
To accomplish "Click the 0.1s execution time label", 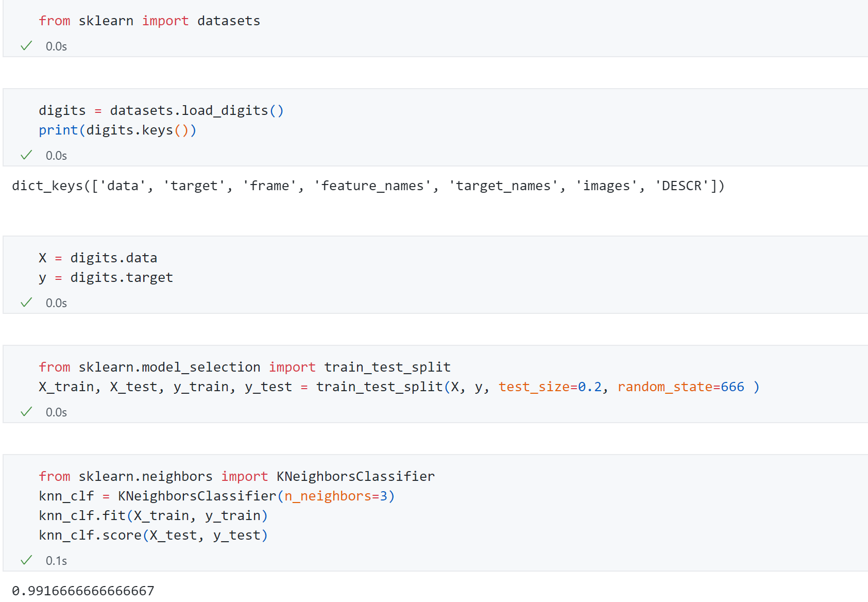I will click(56, 561).
